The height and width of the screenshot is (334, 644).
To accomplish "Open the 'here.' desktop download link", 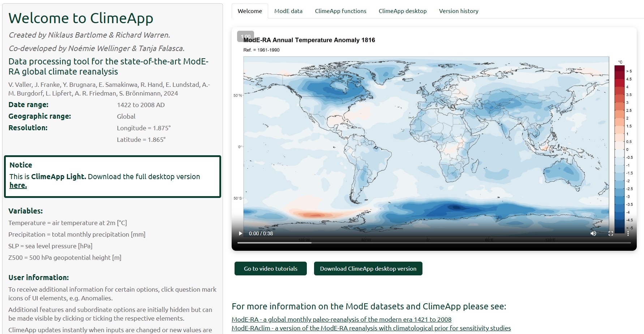I will tap(18, 185).
